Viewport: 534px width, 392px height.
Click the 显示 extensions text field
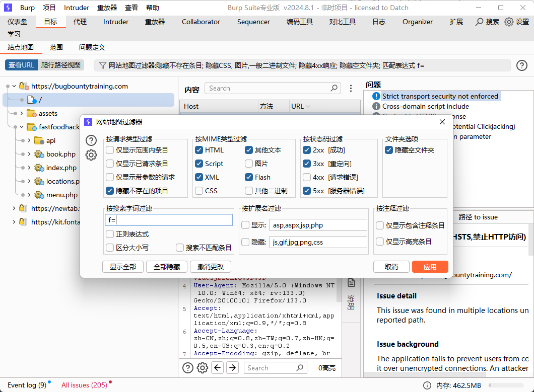318,225
